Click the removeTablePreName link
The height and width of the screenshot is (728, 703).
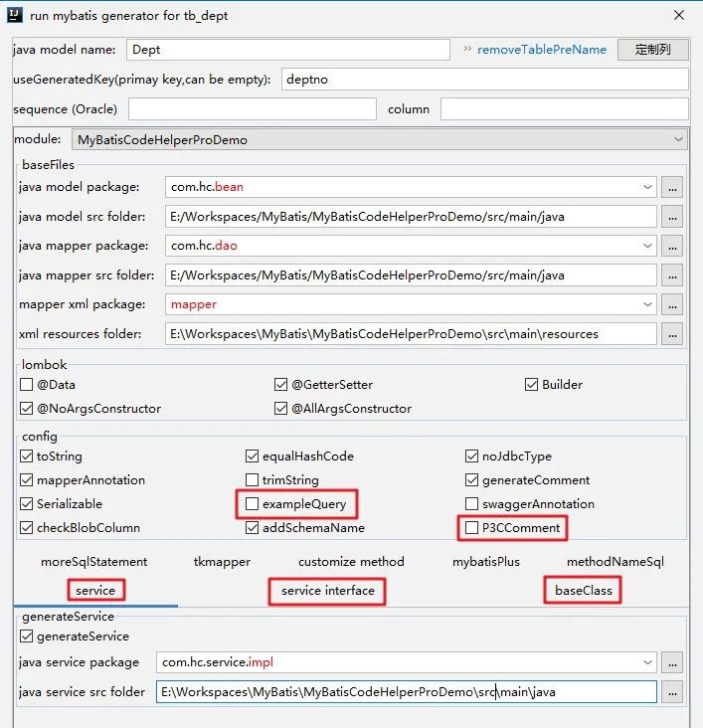click(541, 49)
